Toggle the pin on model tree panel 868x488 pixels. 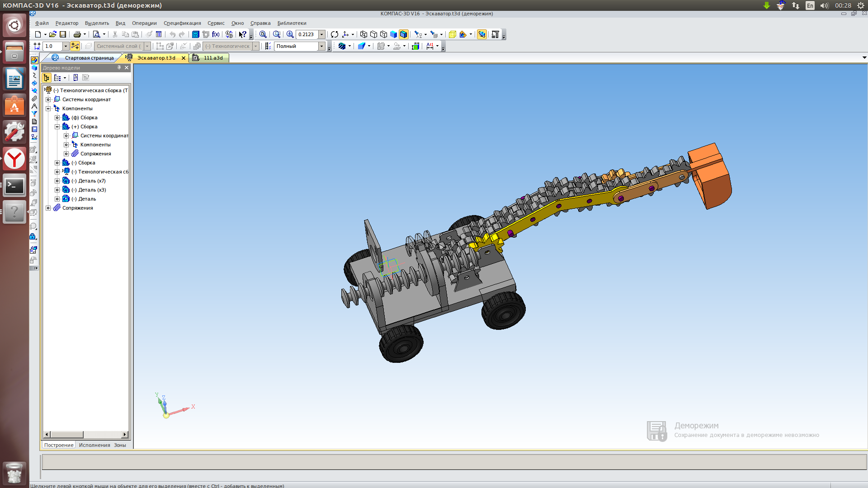tap(119, 67)
